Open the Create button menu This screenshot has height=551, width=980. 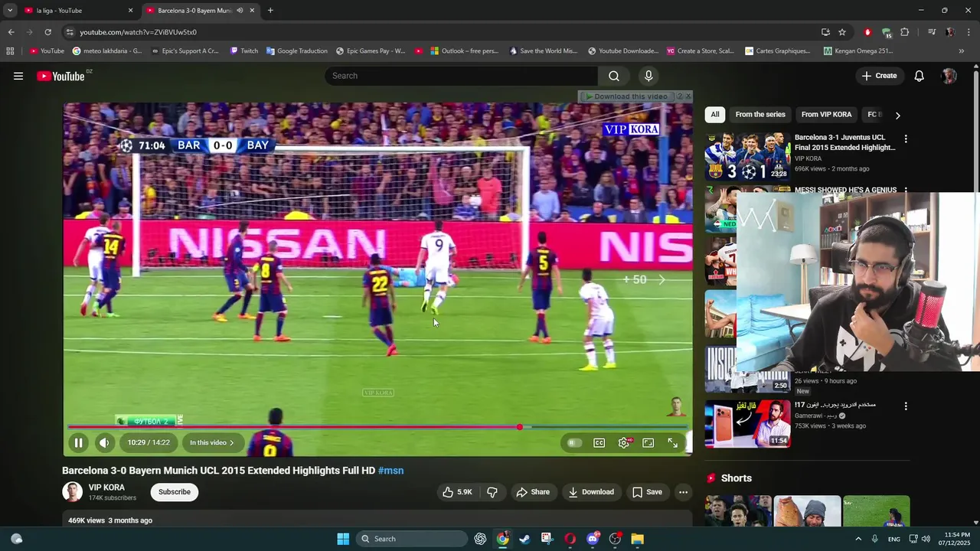879,76
